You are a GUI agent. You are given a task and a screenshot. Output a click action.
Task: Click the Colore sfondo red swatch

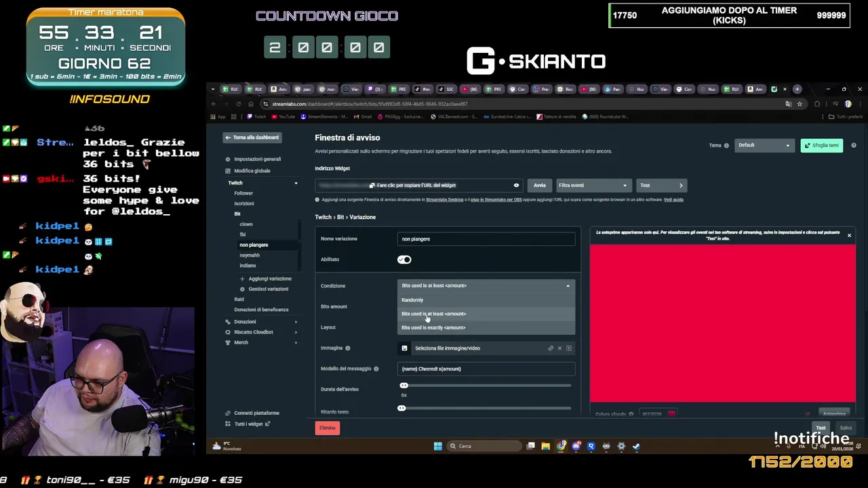click(671, 414)
